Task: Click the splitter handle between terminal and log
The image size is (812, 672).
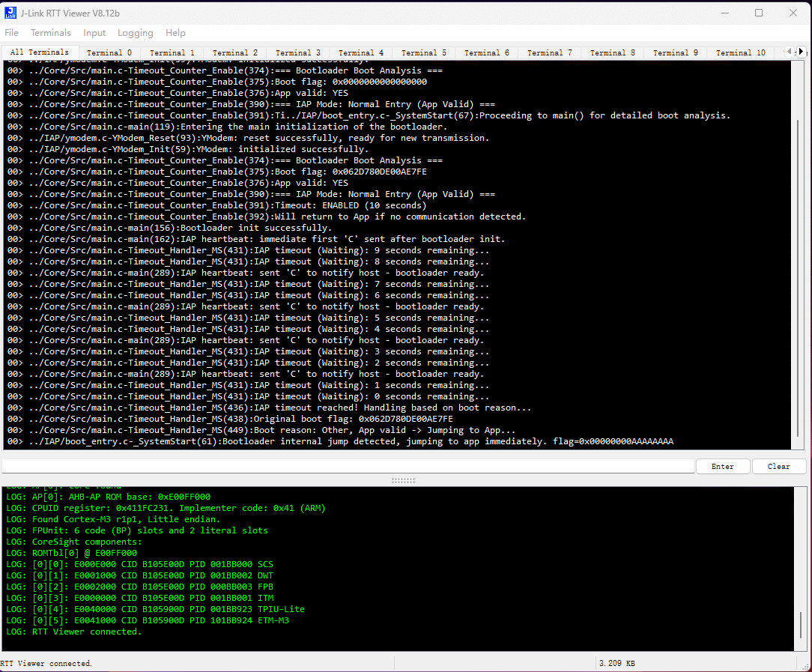Action: [x=404, y=480]
